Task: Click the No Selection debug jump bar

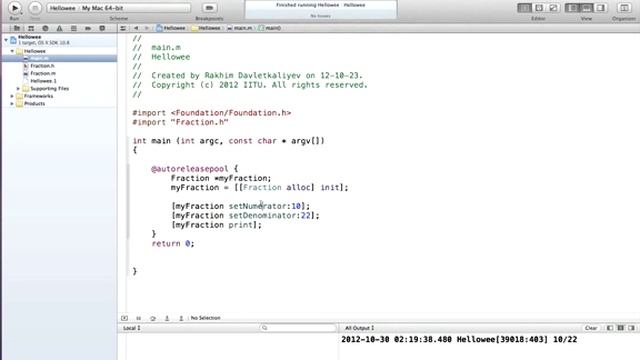Action: pyautogui.click(x=205, y=318)
